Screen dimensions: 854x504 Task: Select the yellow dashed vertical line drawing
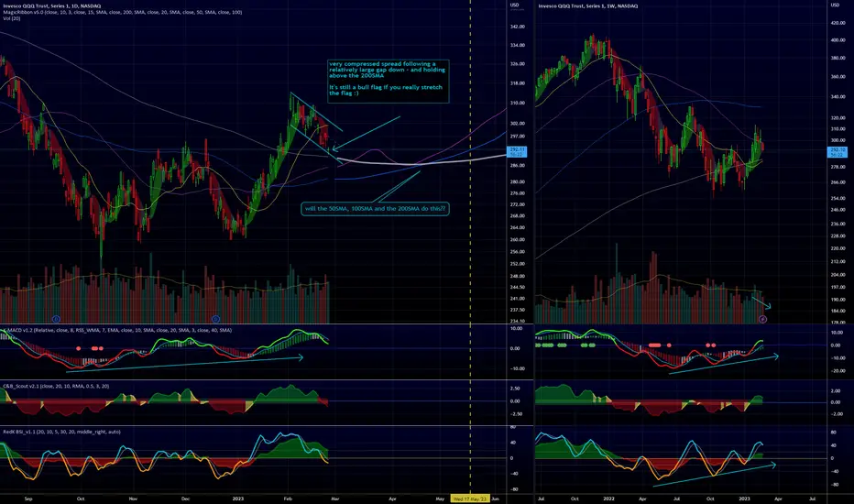click(x=471, y=246)
